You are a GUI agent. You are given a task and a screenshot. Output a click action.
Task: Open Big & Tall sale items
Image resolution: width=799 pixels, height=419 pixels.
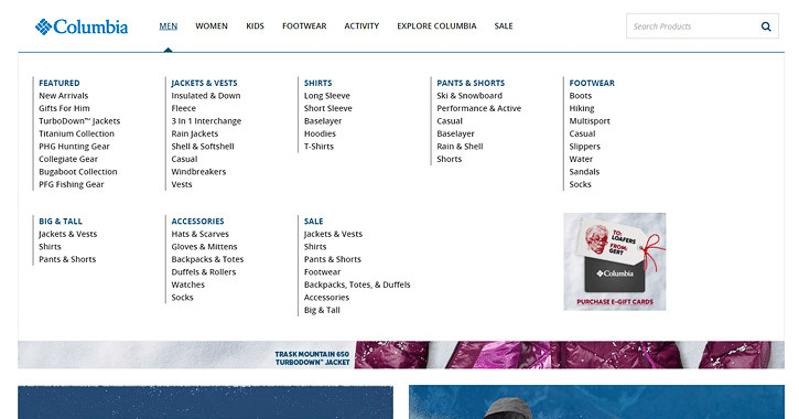pos(322,310)
